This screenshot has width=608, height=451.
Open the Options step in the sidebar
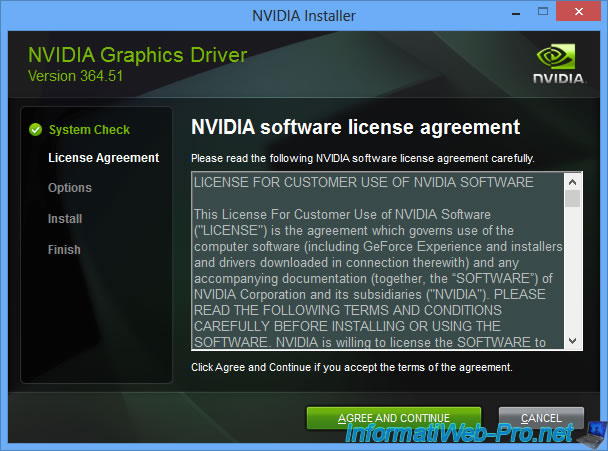[x=69, y=188]
